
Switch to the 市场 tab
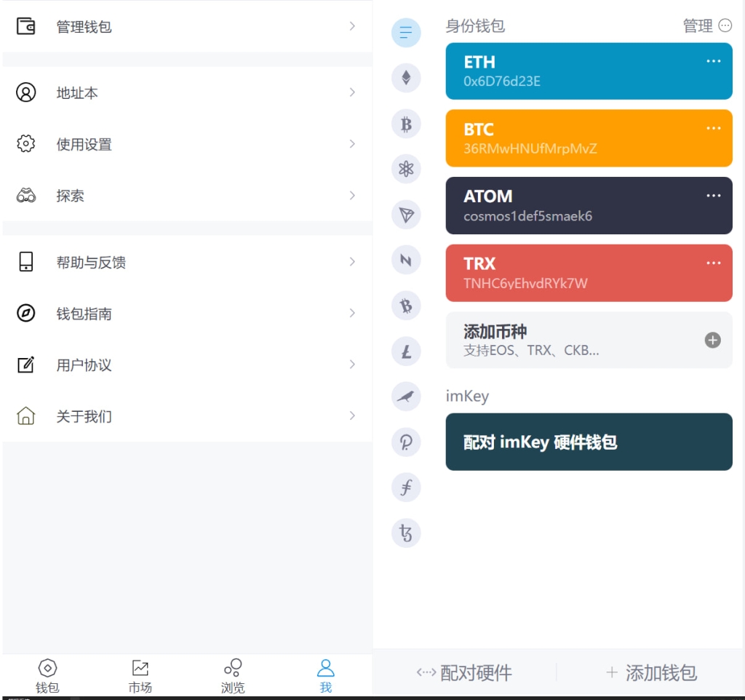click(140, 675)
